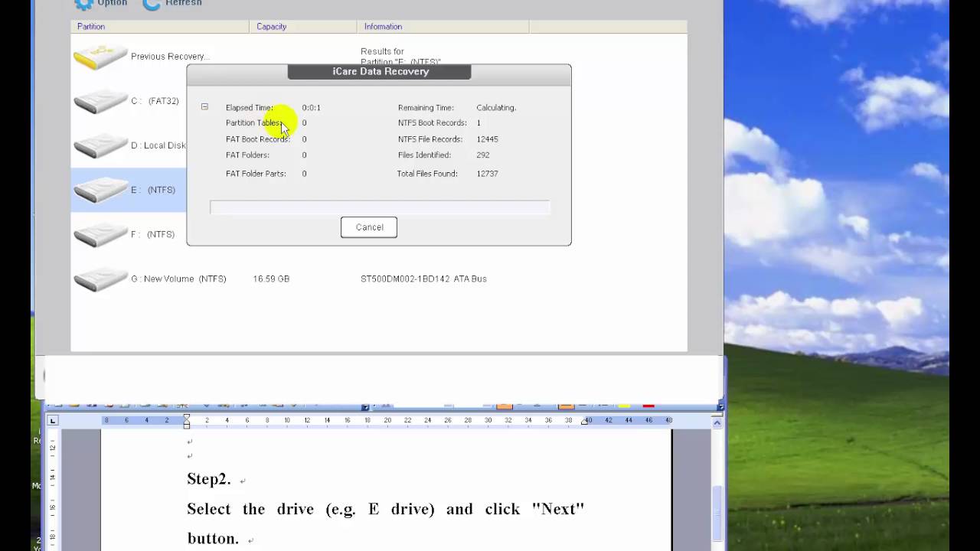Click the FAT Folders label

point(247,155)
